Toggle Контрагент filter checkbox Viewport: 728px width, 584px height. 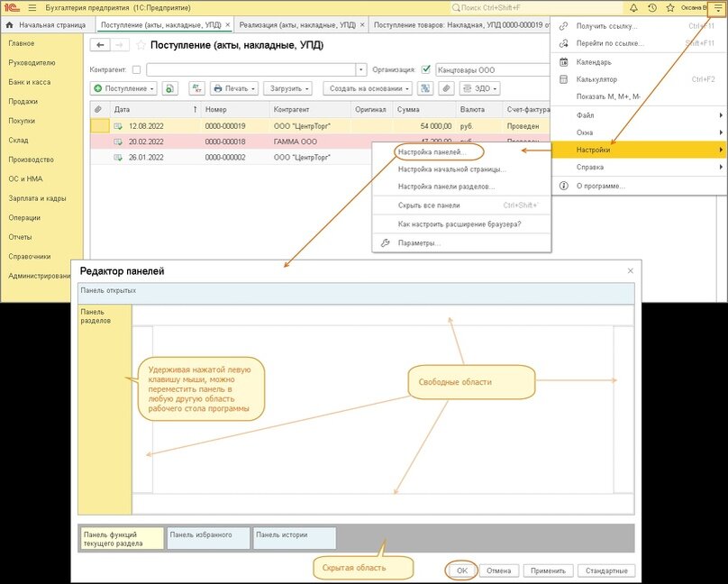point(136,69)
